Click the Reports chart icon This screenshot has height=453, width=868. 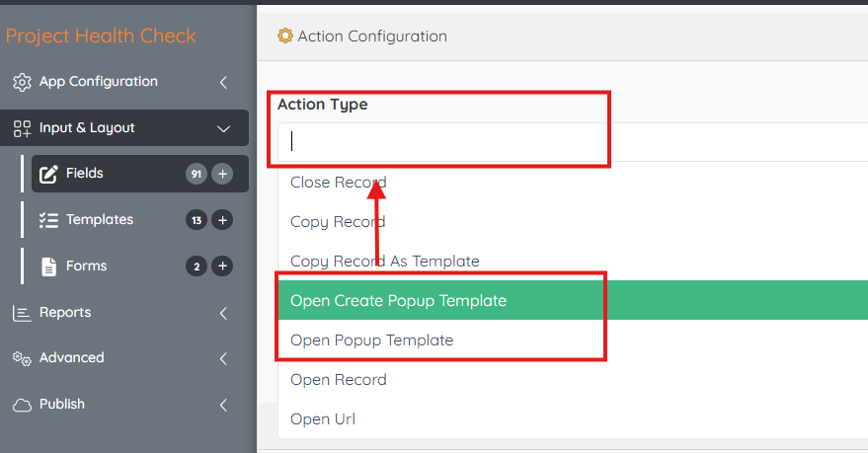22,313
